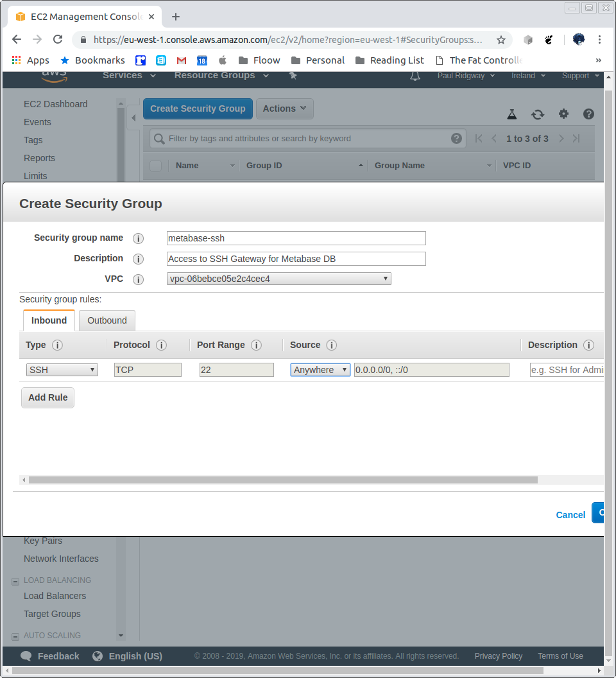The width and height of the screenshot is (616, 678).
Task: Open table settings gear icon
Action: (x=563, y=114)
